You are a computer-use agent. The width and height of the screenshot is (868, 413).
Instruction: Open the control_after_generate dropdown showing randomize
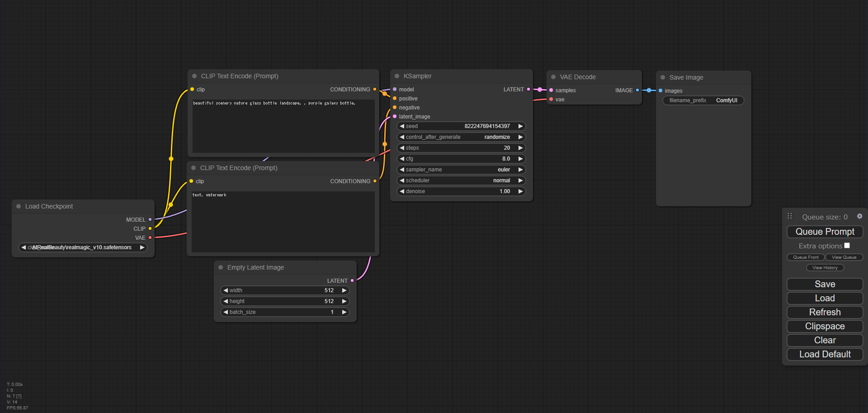tap(461, 137)
